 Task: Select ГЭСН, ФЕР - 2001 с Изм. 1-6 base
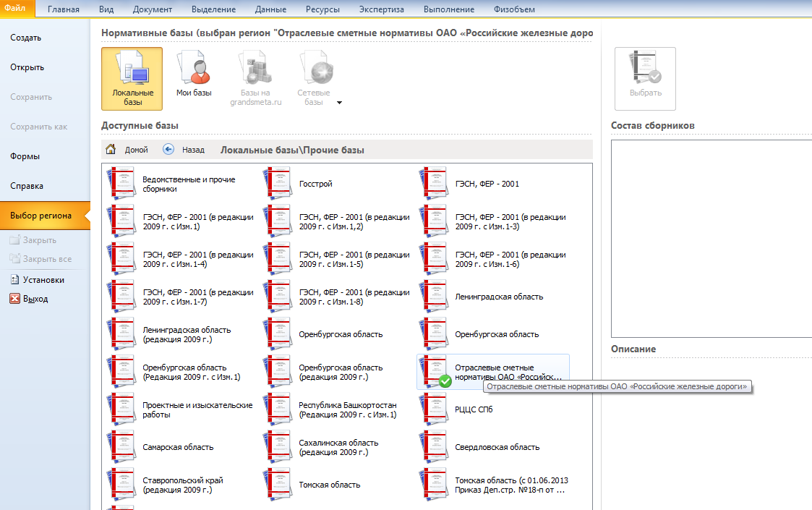(493, 259)
